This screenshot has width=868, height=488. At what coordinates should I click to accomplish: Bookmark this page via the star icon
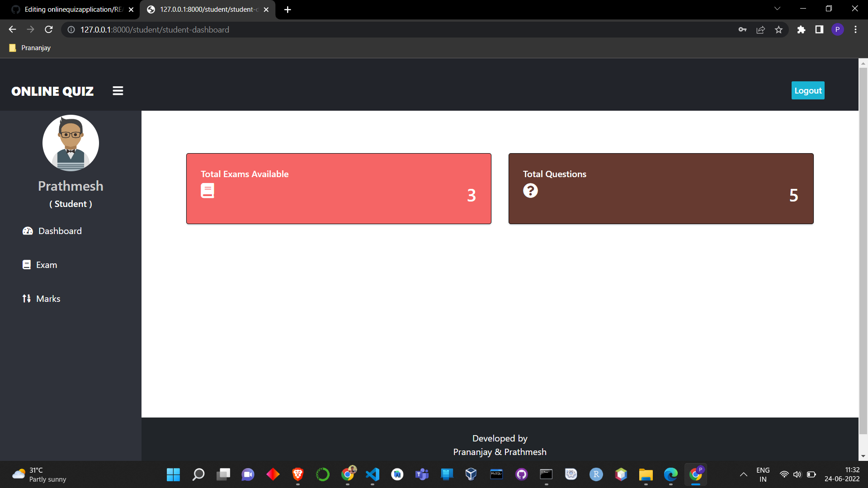778,29
